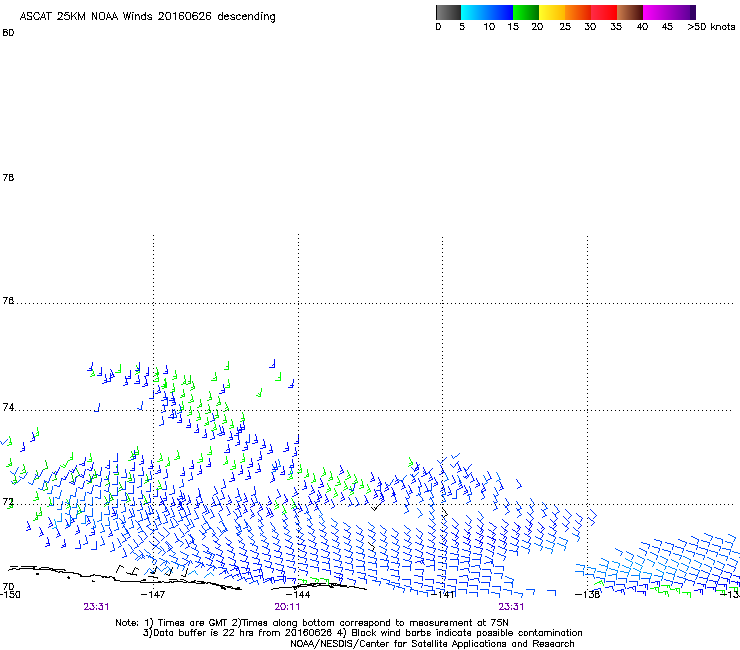Click the -138 longitude axis label
The width and height of the screenshot is (740, 650).
(588, 594)
